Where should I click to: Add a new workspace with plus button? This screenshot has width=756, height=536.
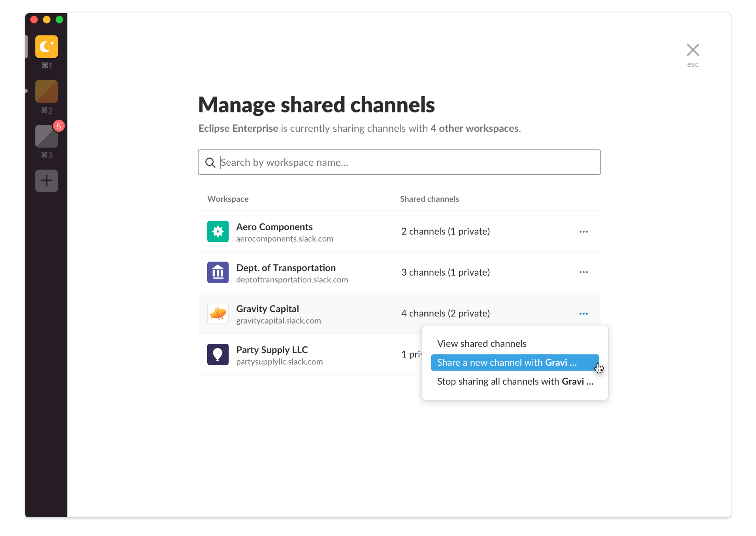[47, 181]
